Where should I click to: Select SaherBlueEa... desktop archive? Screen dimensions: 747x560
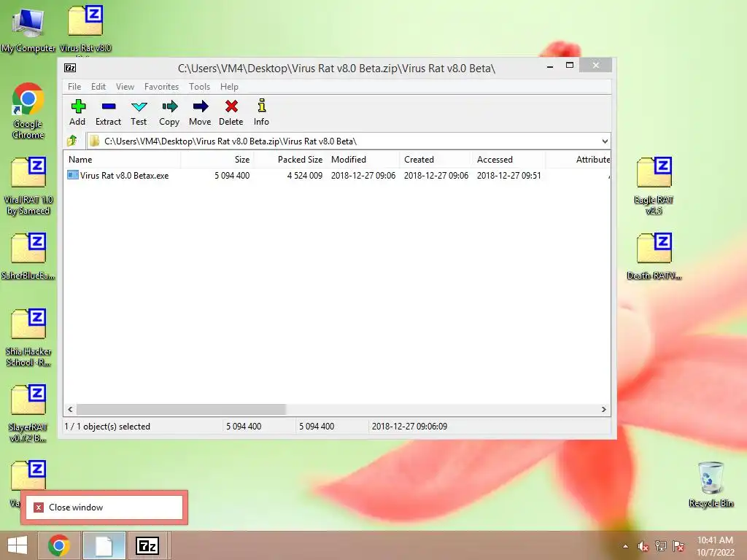(28, 256)
